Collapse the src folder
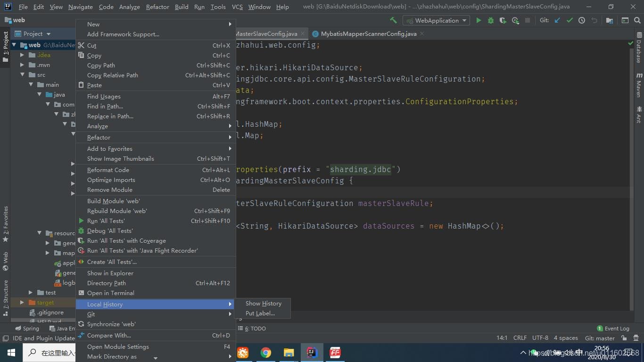 pyautogui.click(x=22, y=75)
